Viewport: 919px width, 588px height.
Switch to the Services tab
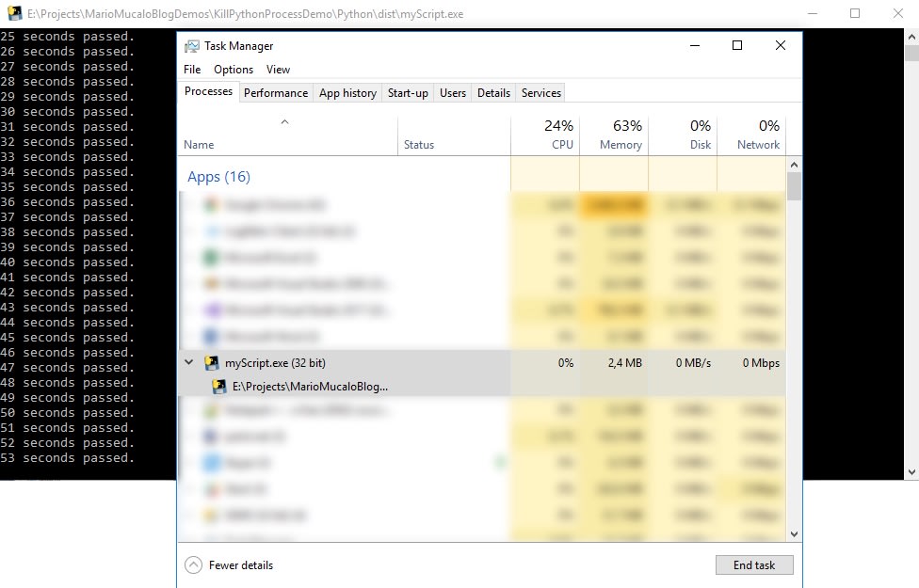540,92
